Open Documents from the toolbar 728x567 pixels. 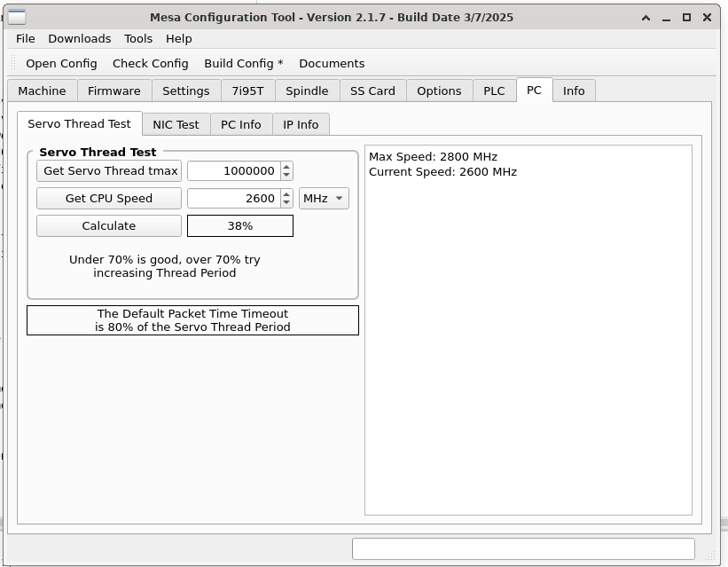click(x=332, y=63)
